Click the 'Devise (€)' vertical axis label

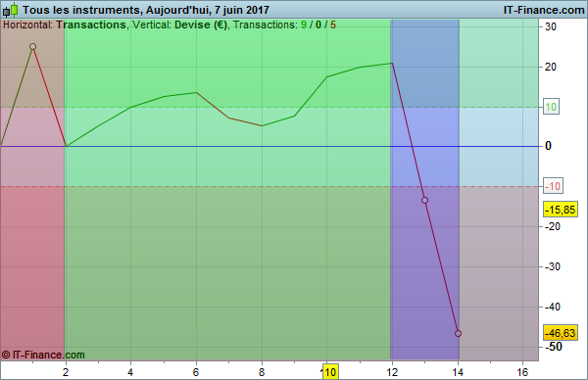pyautogui.click(x=201, y=24)
